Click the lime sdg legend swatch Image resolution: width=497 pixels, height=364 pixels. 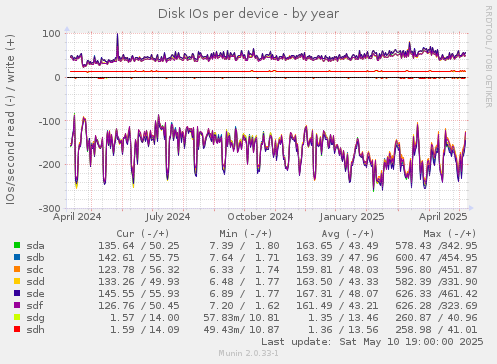17,317
